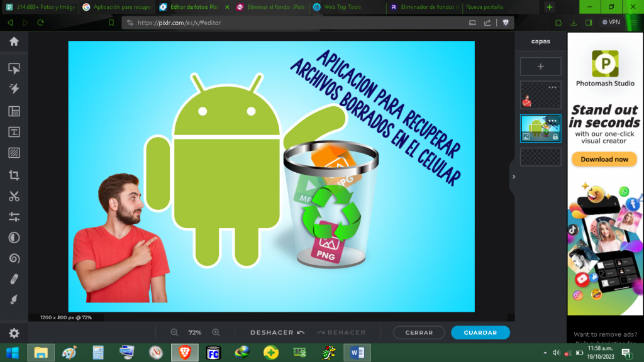
Task: Select the man cutout layer thumbnail
Action: (540, 96)
